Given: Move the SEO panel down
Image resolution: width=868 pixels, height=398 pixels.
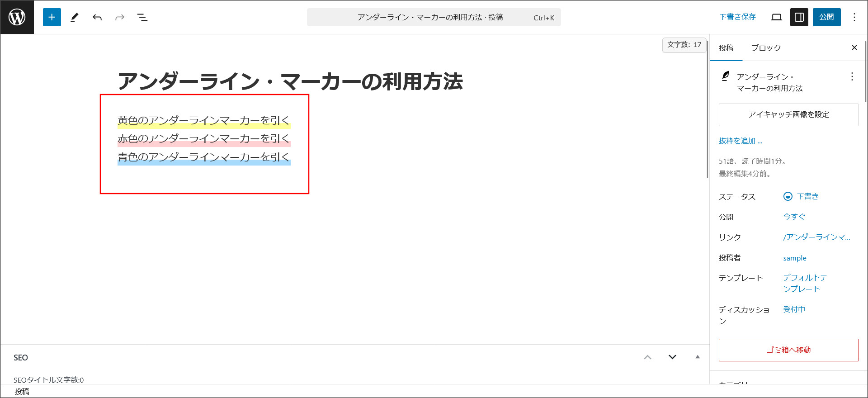Looking at the screenshot, I should point(673,357).
